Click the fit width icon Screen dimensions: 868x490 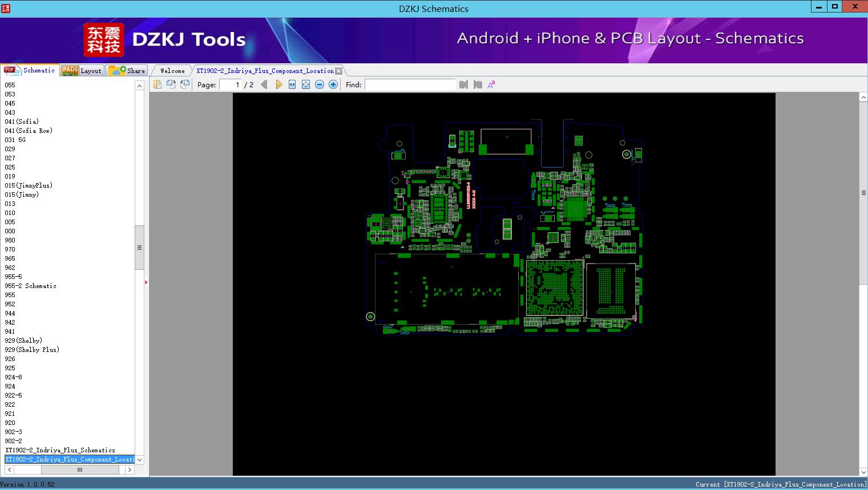tap(292, 84)
